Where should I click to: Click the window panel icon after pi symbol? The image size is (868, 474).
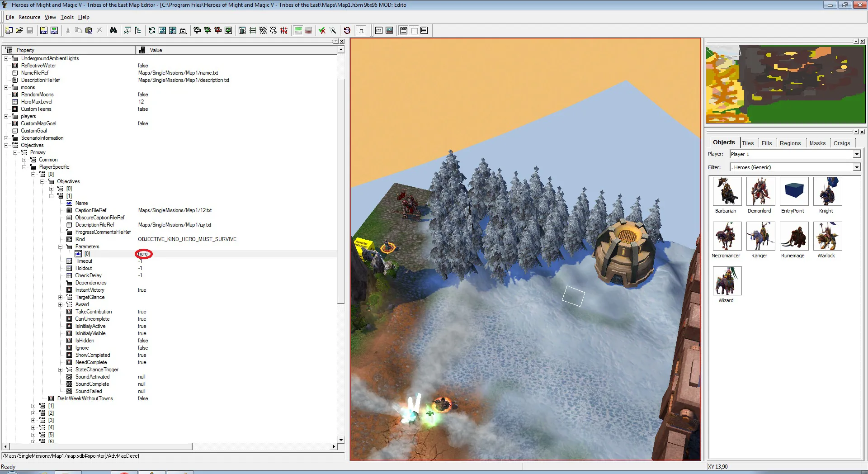tap(379, 30)
